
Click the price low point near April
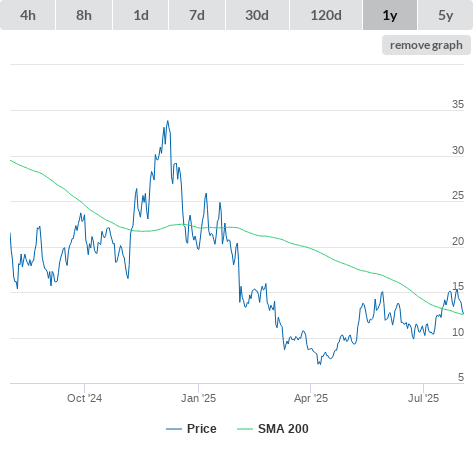pos(319,364)
